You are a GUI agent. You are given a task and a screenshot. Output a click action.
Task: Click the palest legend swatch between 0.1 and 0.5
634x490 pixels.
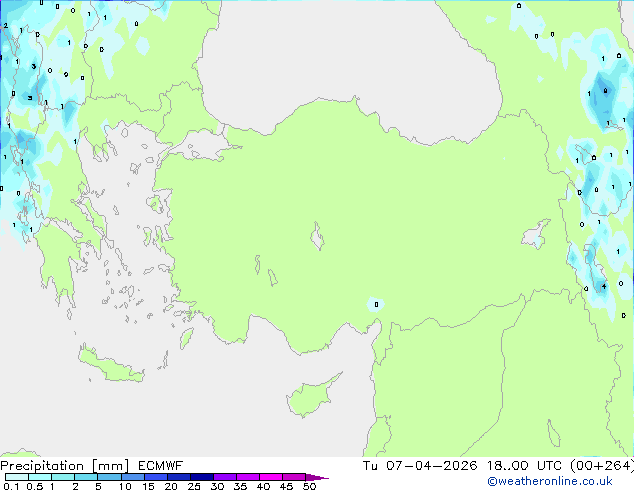point(17,477)
